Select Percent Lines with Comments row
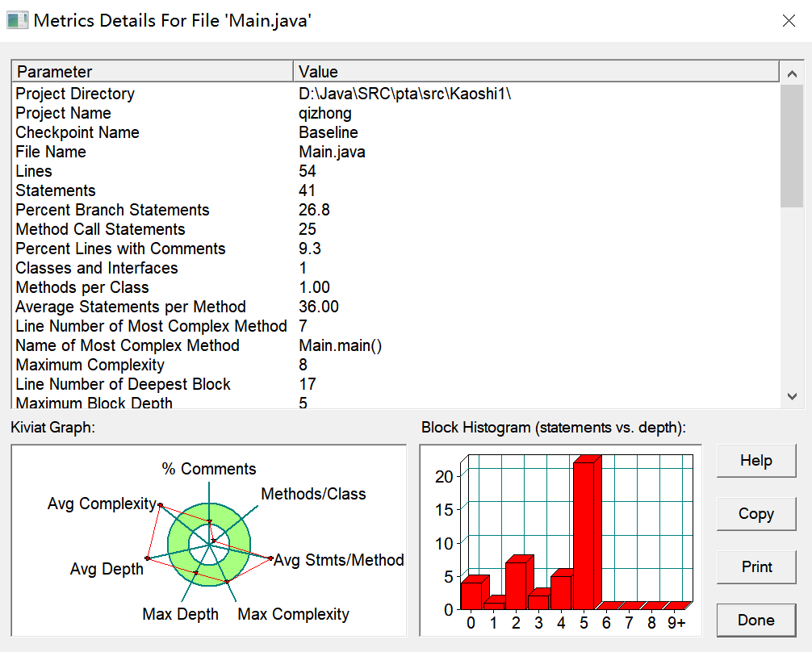The width and height of the screenshot is (812, 652). pyautogui.click(x=396, y=249)
